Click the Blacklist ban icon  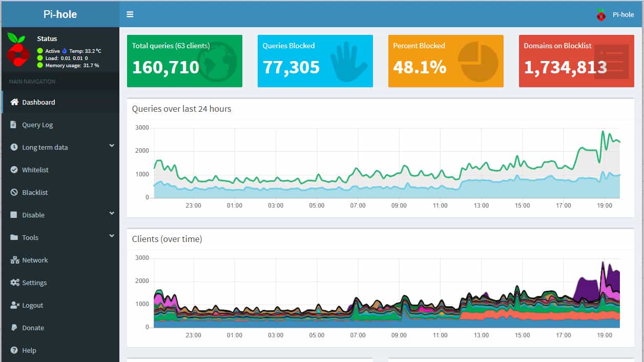[x=14, y=192]
